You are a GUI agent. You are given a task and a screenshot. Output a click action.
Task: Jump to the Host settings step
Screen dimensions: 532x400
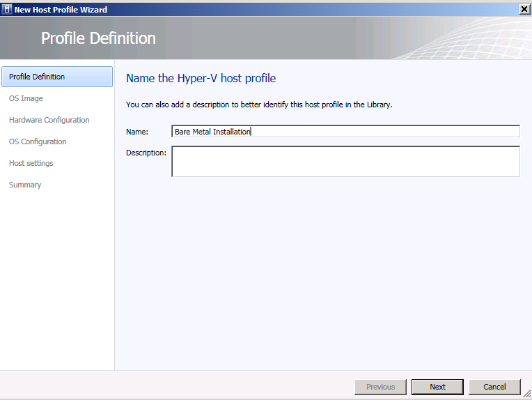click(31, 163)
